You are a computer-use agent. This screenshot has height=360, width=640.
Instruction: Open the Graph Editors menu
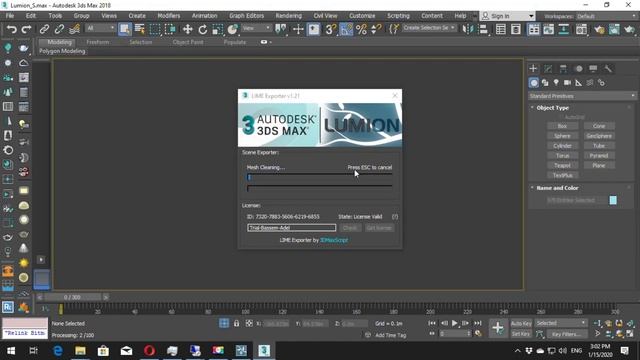coord(246,16)
